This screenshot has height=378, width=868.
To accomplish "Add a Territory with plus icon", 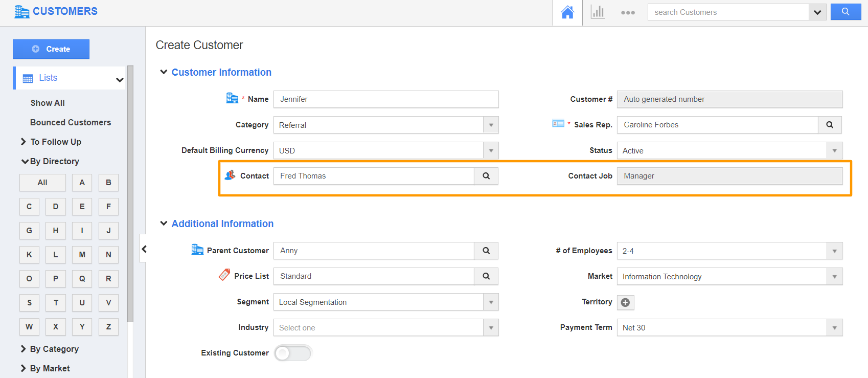I will point(625,302).
